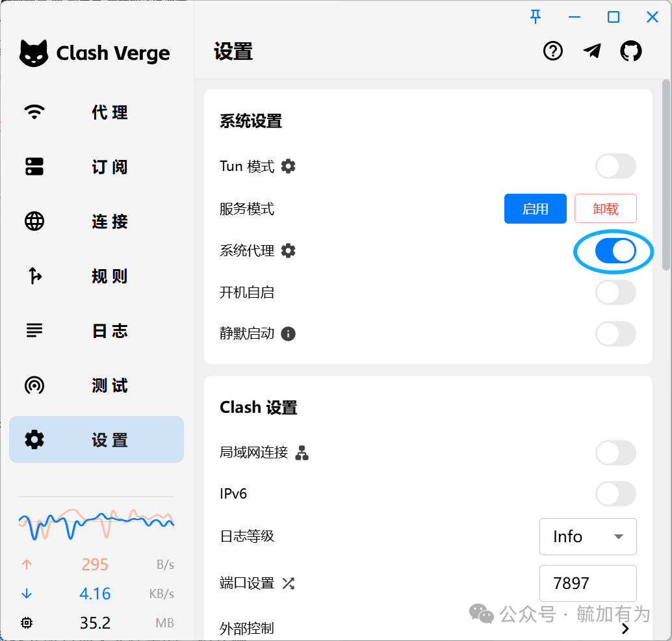Click the 端口设置 shuffle icon
This screenshot has height=641, width=672.
point(289,584)
